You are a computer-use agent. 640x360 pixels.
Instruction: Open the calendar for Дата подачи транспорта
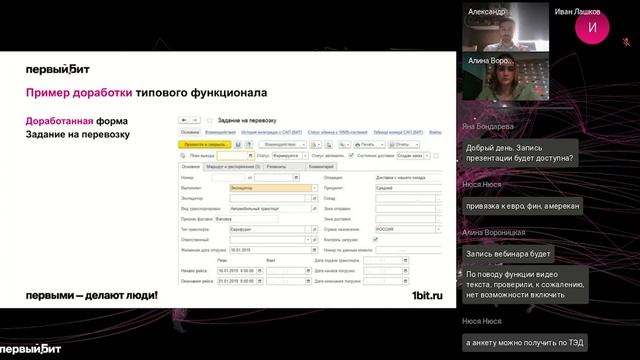point(405,260)
